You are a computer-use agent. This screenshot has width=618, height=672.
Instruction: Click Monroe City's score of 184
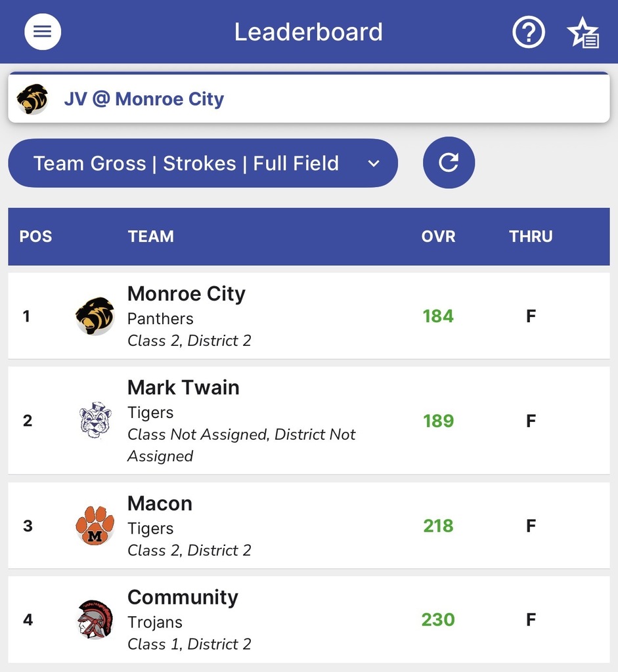click(438, 316)
